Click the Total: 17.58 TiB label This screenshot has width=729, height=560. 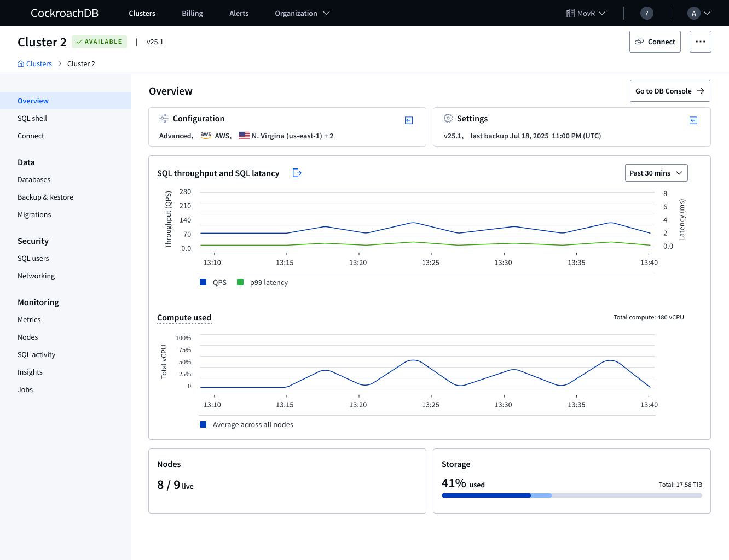pyautogui.click(x=680, y=485)
